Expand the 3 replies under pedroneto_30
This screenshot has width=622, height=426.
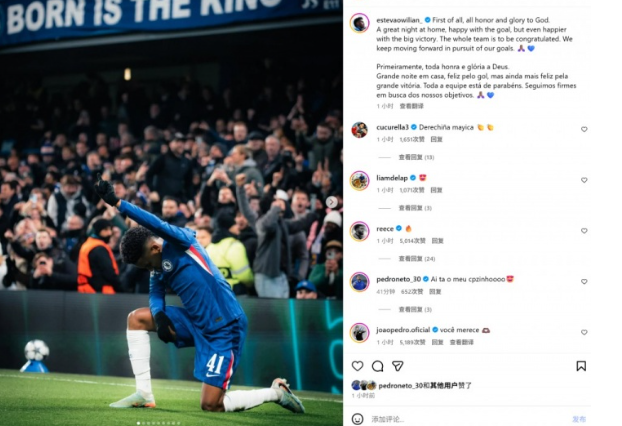coord(415,310)
